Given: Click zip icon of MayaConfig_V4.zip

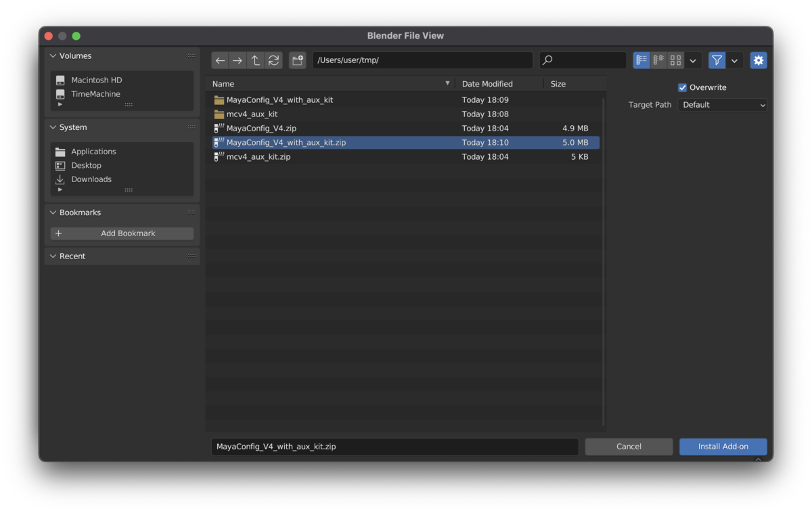Looking at the screenshot, I should [219, 129].
